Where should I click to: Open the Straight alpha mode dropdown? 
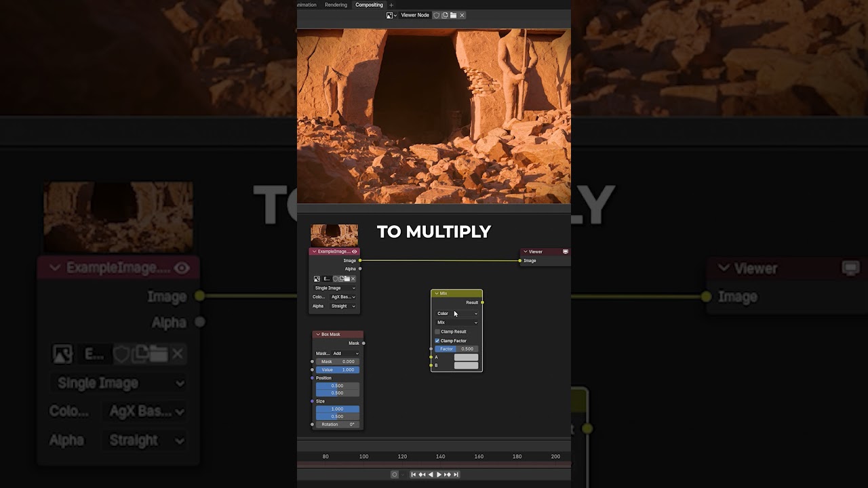pos(343,306)
